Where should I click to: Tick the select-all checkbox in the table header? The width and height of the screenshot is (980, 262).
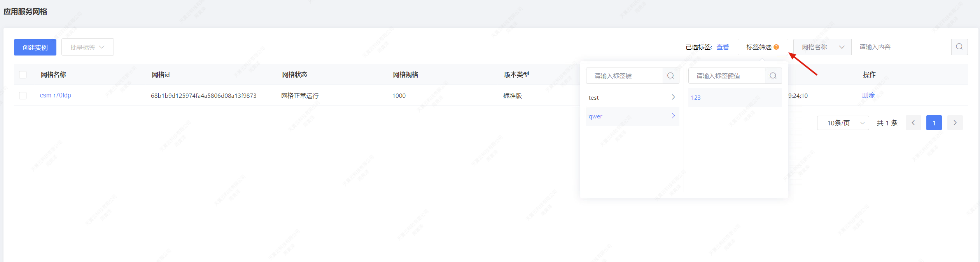[23, 75]
